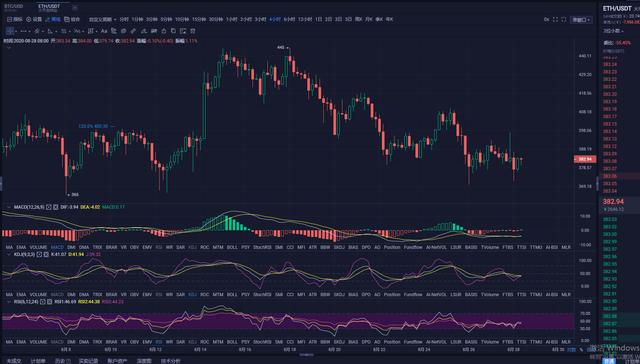The image size is (640, 364).
Task: Collapse the KDJ panel using its header arrow
Action: pyautogui.click(x=9, y=254)
